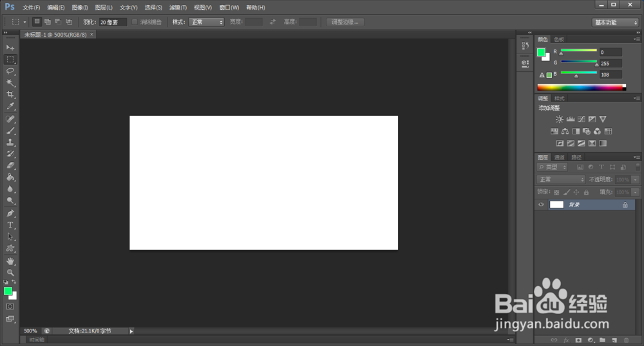Toggle lock image pixels
Image resolution: width=644 pixels, height=346 pixels.
[566, 192]
